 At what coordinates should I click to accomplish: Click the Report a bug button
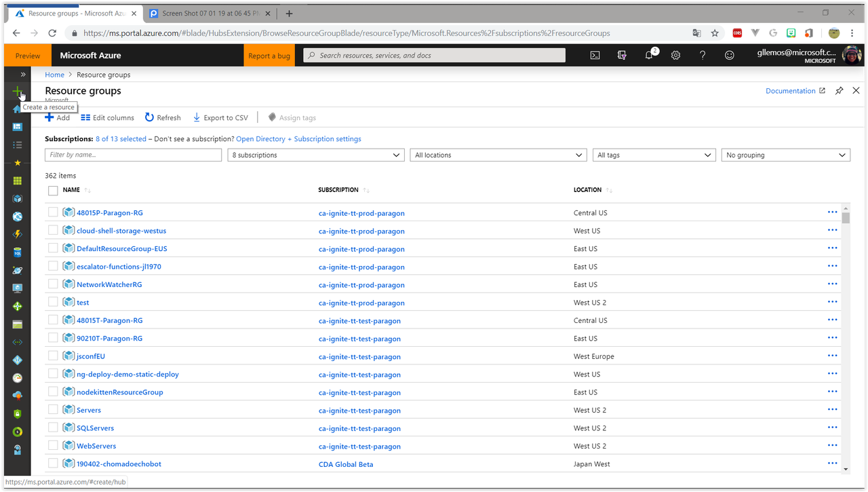pyautogui.click(x=269, y=56)
